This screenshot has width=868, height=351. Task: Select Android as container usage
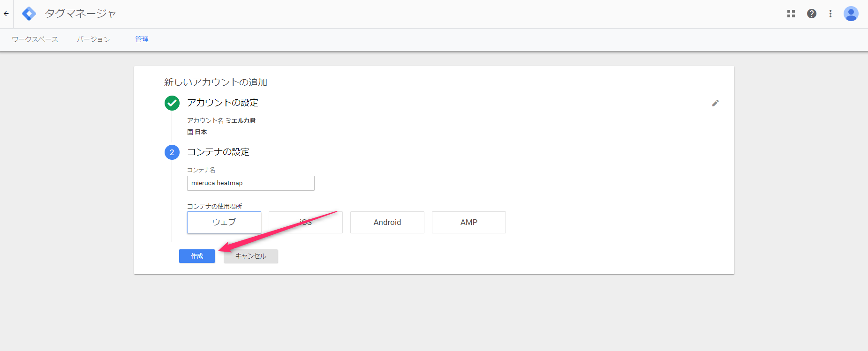387,222
